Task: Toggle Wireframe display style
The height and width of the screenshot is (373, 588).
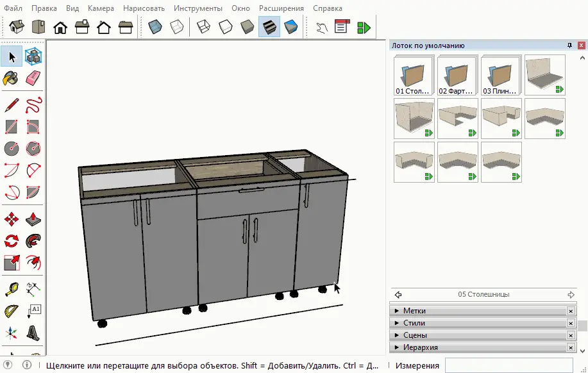Action: (x=204, y=27)
